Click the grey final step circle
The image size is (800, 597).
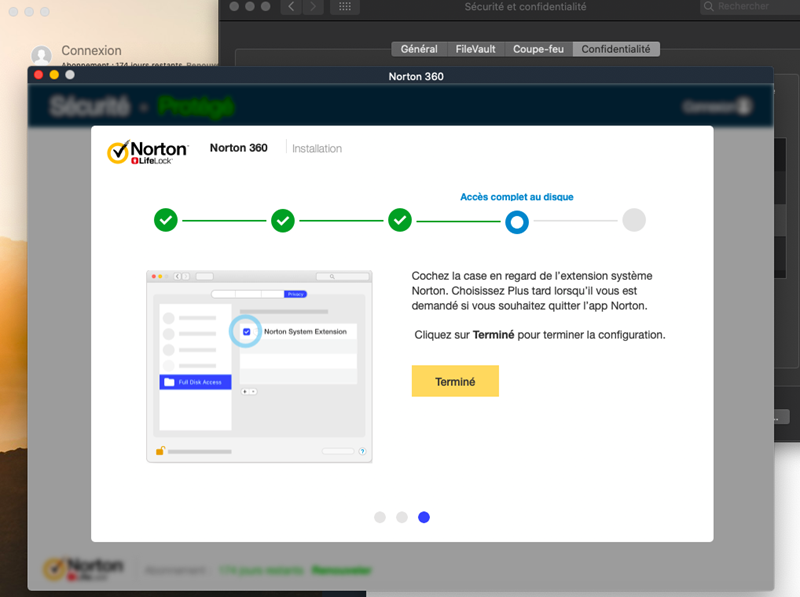(634, 220)
